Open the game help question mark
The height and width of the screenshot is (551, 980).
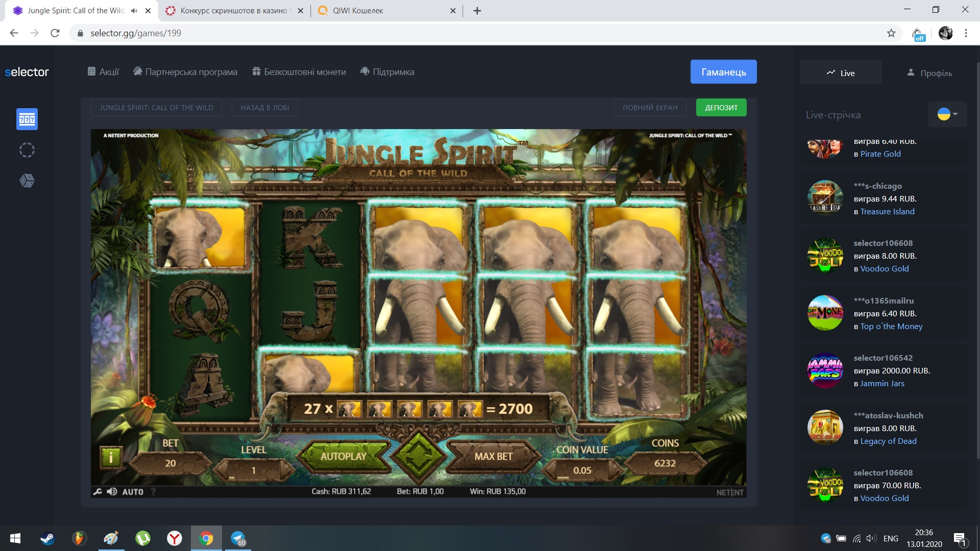[x=153, y=492]
